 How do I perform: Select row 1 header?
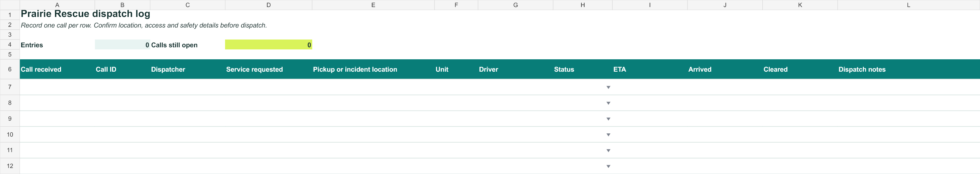[x=10, y=15]
